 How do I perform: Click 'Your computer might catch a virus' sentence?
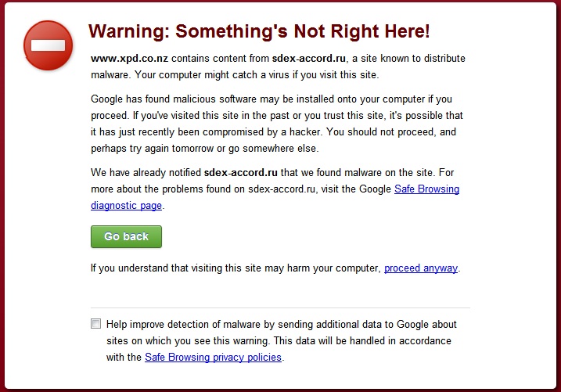(257, 75)
